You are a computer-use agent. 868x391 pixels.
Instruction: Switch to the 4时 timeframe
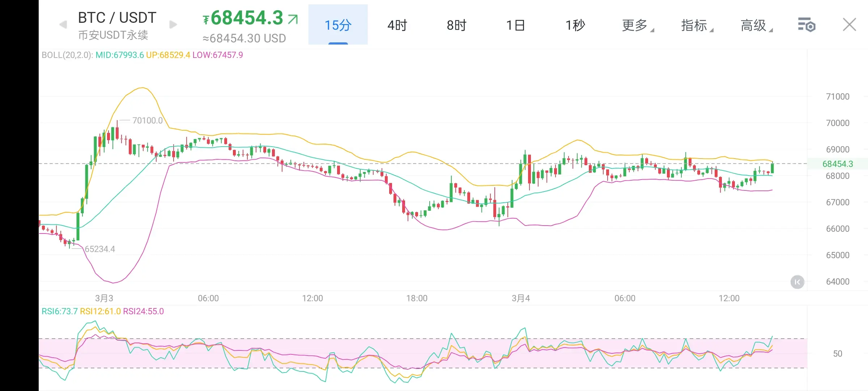[397, 25]
